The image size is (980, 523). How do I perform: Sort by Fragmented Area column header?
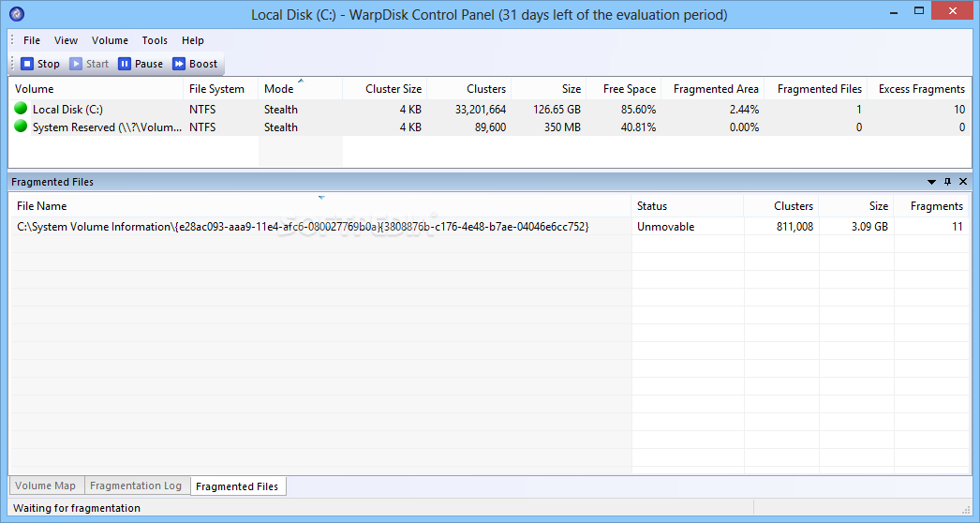[712, 89]
